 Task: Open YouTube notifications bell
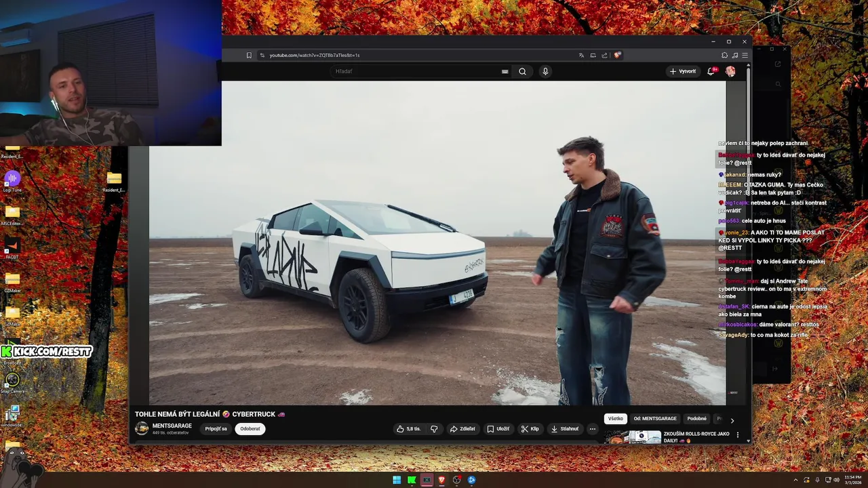(711, 70)
